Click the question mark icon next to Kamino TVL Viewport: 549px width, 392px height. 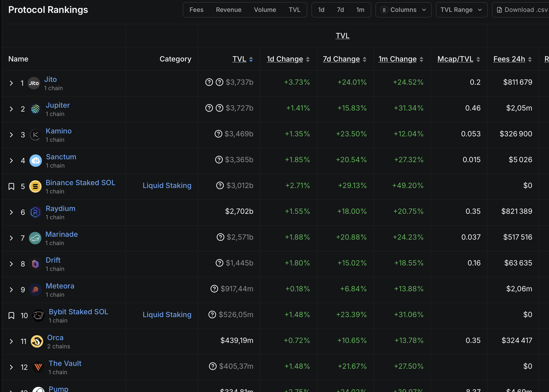(x=218, y=134)
